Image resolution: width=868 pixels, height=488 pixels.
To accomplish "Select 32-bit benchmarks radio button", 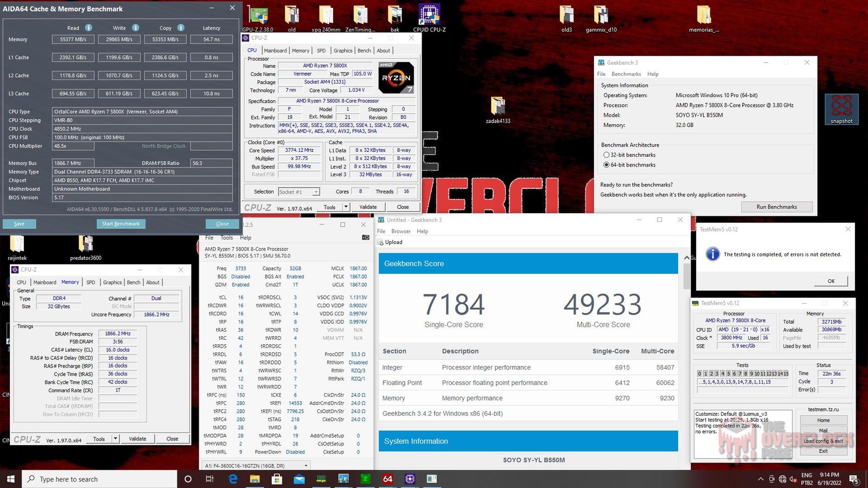I will [x=607, y=155].
